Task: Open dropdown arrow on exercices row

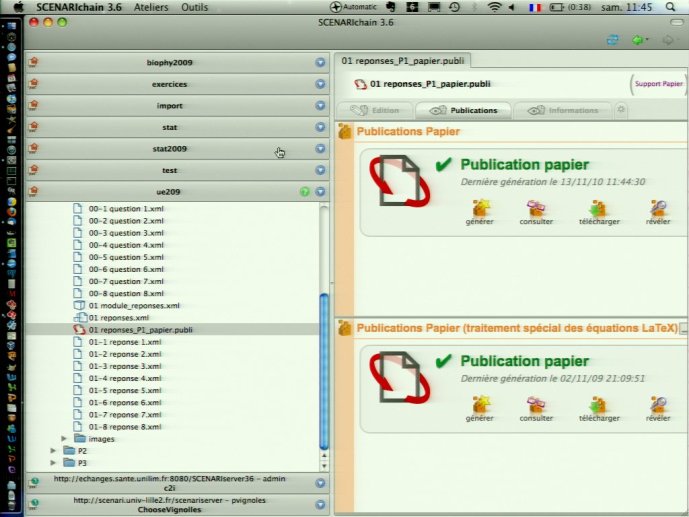Action: (x=320, y=84)
